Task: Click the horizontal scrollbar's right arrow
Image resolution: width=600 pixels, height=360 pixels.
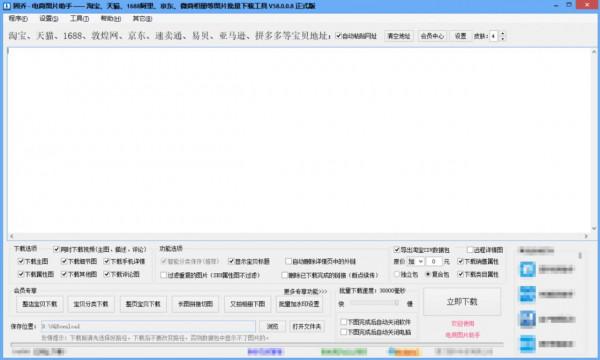Action: pyautogui.click(x=586, y=236)
